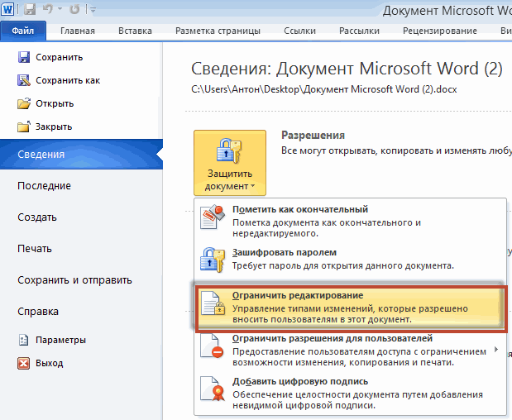512x420 pixels.
Task: Click the Открыть folder icon
Action: (x=24, y=103)
